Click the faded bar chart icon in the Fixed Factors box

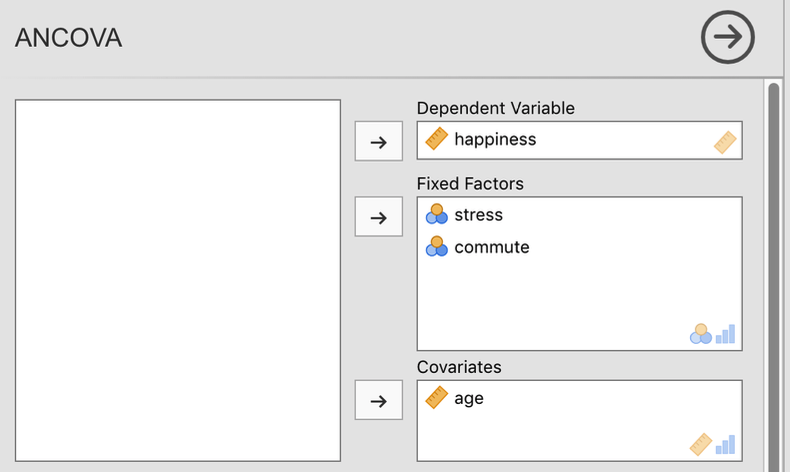tap(726, 334)
